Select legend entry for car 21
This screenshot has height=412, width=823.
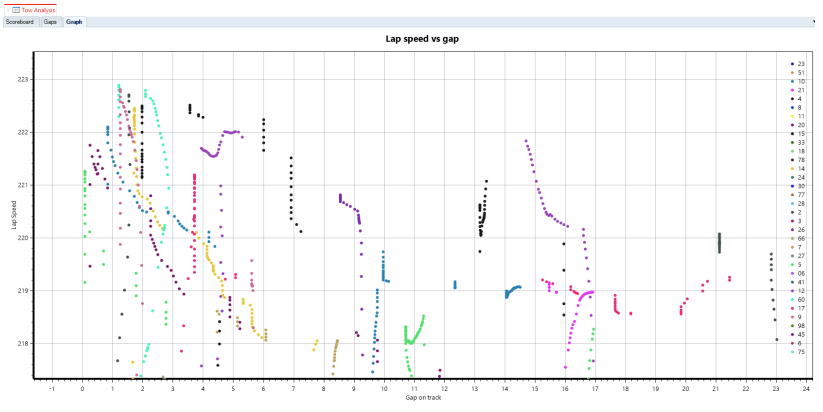[x=798, y=90]
